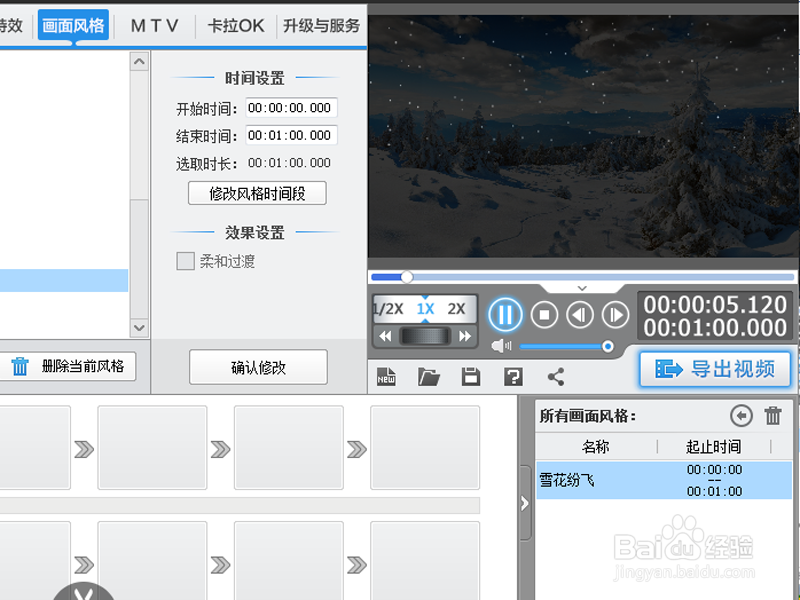The height and width of the screenshot is (600, 800).
Task: Open a project with the folder icon
Action: 429,377
